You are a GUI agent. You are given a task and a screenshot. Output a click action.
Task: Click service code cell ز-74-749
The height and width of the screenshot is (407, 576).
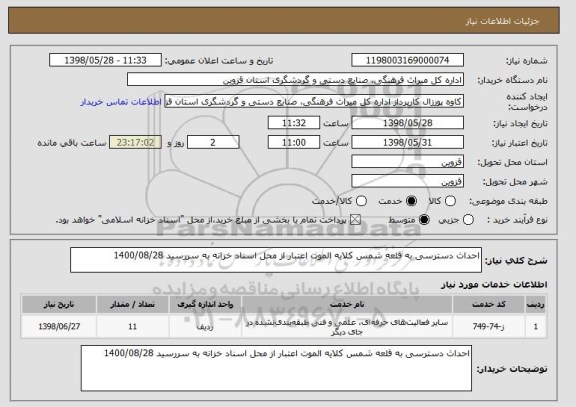(x=488, y=327)
